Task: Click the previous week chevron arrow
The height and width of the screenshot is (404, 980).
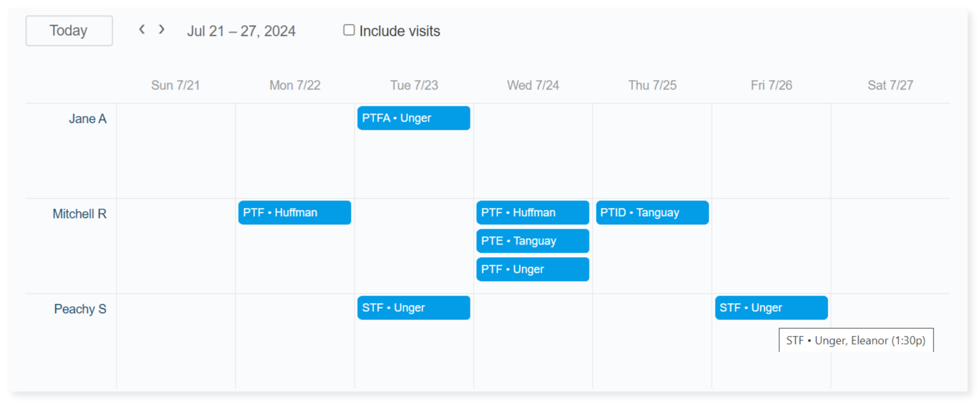Action: [x=142, y=30]
